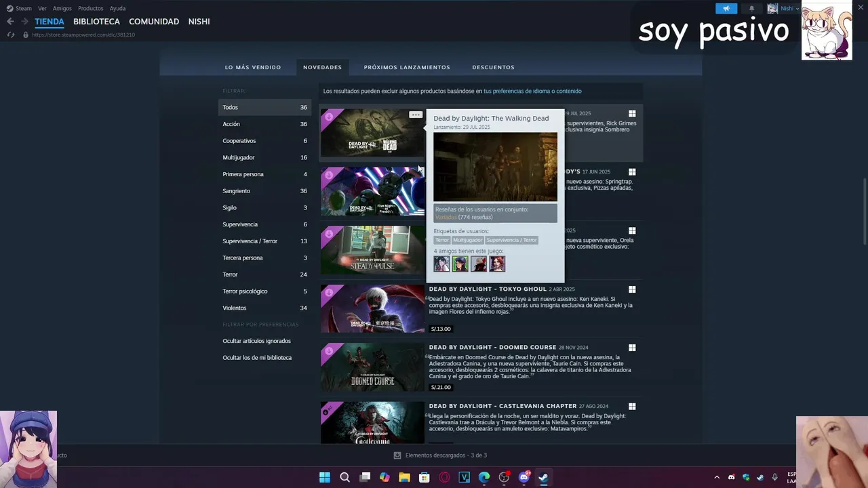Filter by Todos category

[x=264, y=107]
